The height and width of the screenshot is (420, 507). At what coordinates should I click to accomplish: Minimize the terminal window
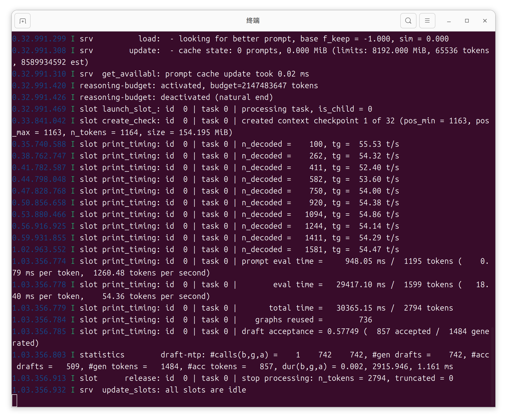pyautogui.click(x=449, y=21)
